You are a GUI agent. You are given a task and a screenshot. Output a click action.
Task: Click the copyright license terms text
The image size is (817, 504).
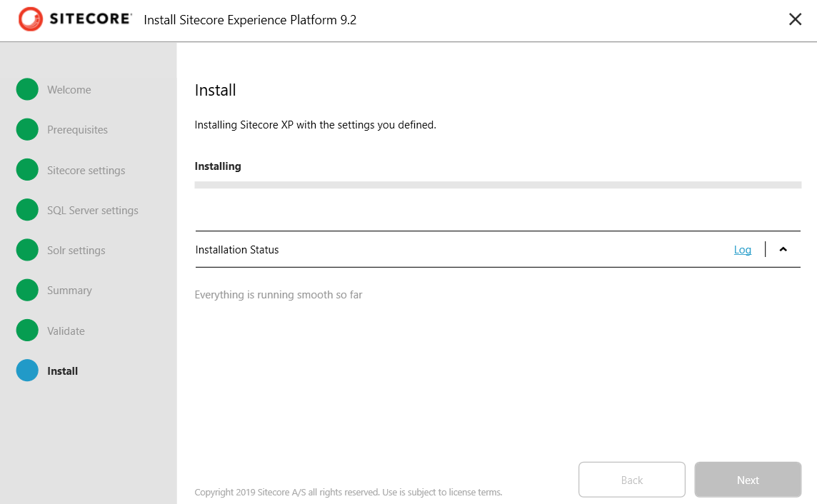coord(348,492)
